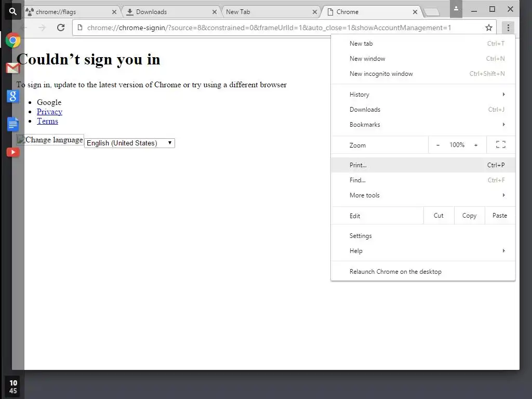Screen dimensions: 532x399
Task: Close the three-dot Chrome menu button
Action: [508, 28]
